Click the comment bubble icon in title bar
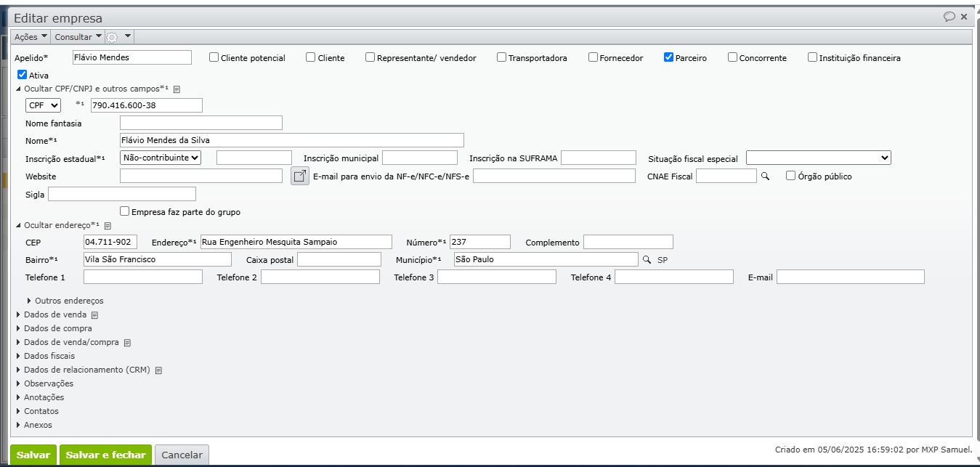 (949, 17)
